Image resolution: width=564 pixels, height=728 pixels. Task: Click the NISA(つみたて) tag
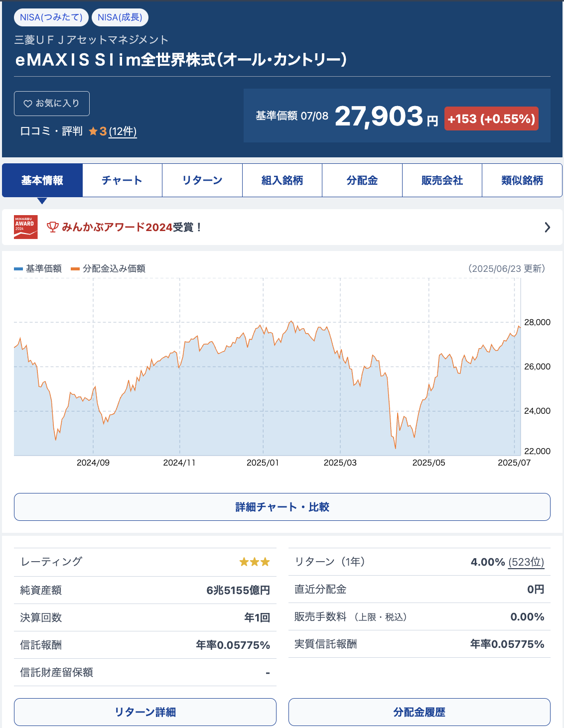point(51,17)
